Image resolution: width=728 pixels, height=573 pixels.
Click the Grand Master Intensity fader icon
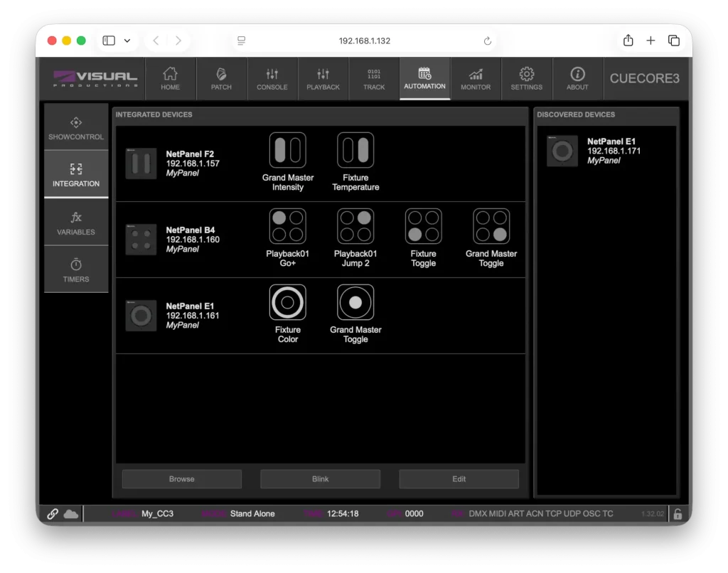click(x=287, y=150)
